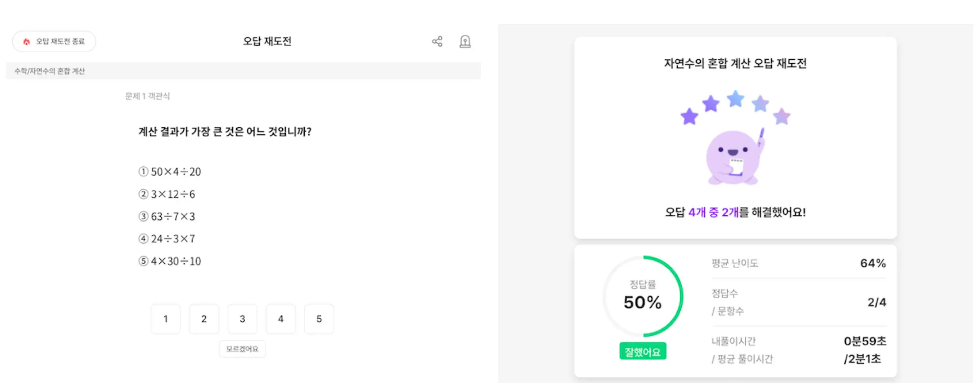Select answer choice 5
The width and height of the screenshot is (980, 388).
coord(319,319)
